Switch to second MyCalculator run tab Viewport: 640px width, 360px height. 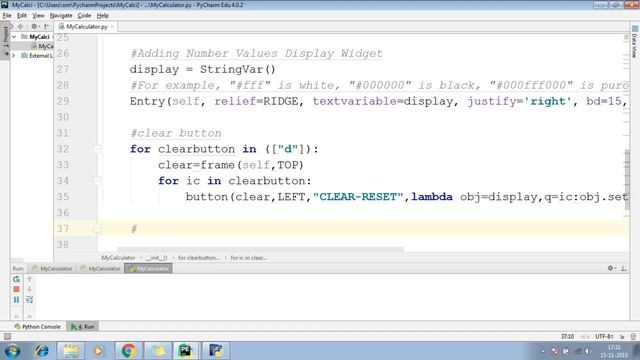[100, 269]
